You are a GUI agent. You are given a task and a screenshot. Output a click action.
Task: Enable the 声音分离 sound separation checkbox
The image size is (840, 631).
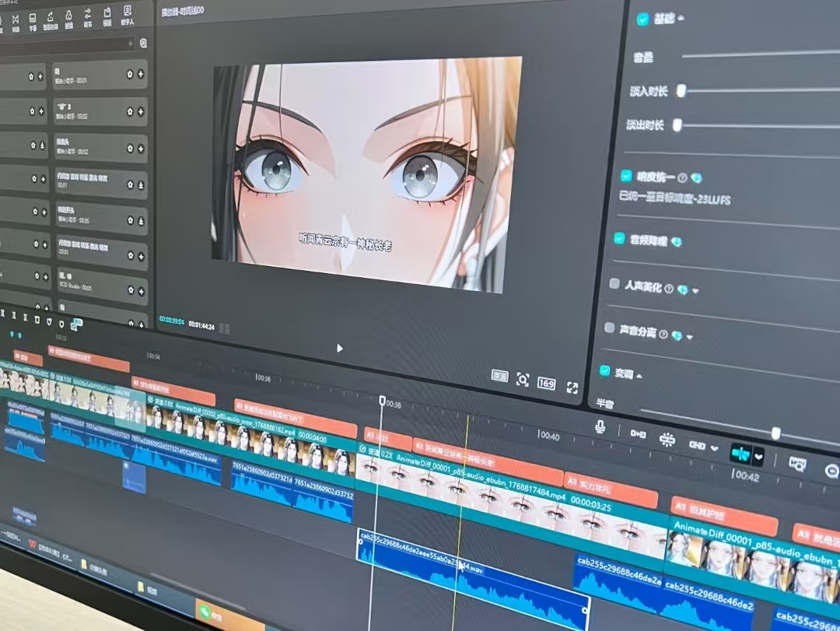(x=610, y=328)
